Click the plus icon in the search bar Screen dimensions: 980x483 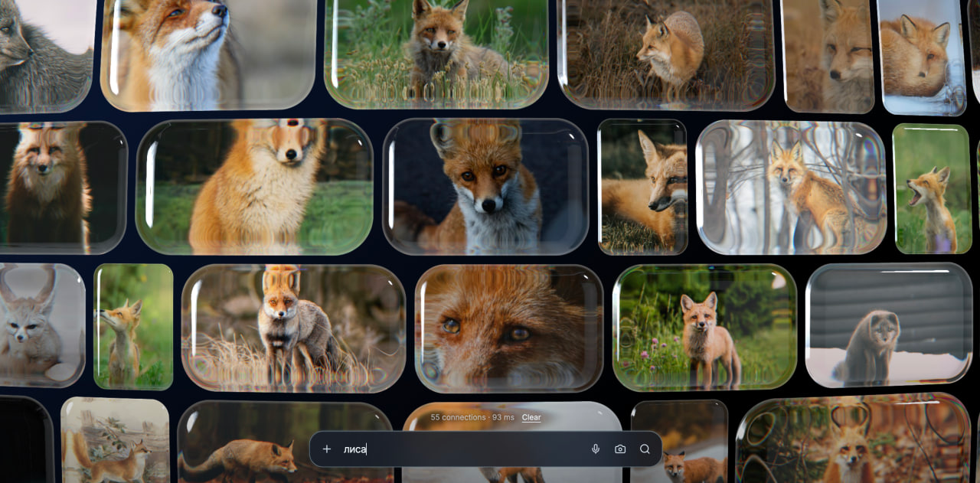pyautogui.click(x=327, y=449)
